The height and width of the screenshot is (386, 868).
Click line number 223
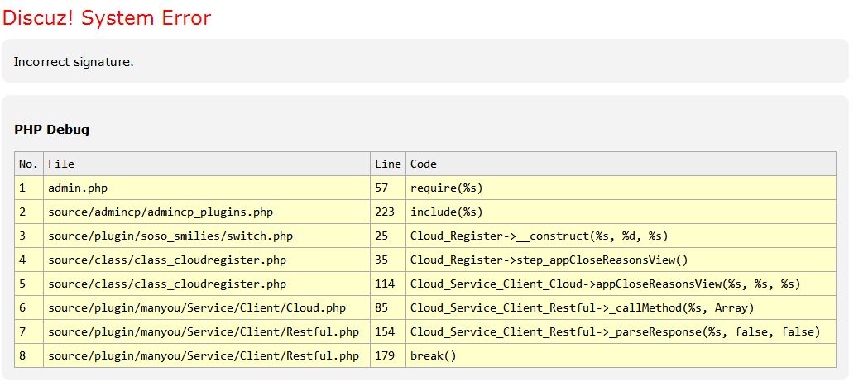387,212
